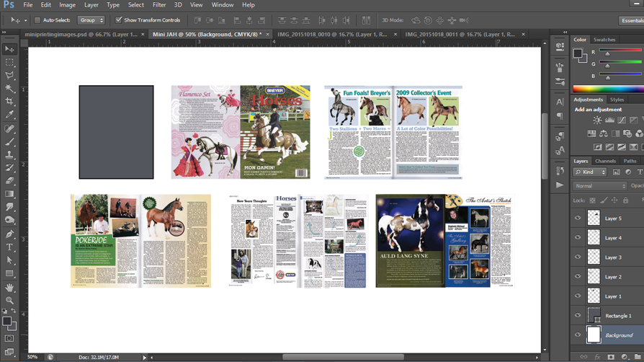Open the Normal blend mode dropdown
The width and height of the screenshot is (644, 362).
tap(599, 186)
